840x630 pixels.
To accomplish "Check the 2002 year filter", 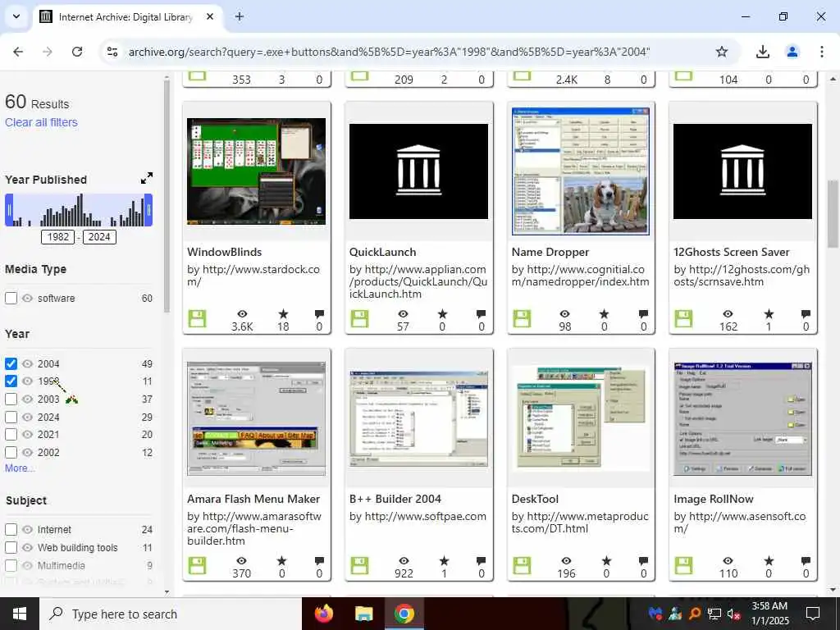I will [11, 452].
